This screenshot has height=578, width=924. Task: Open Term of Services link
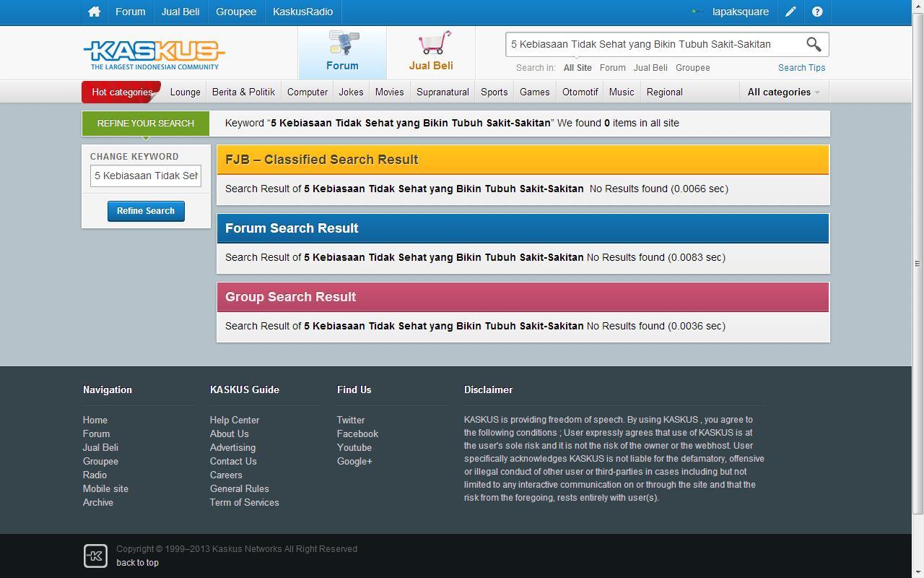(245, 502)
